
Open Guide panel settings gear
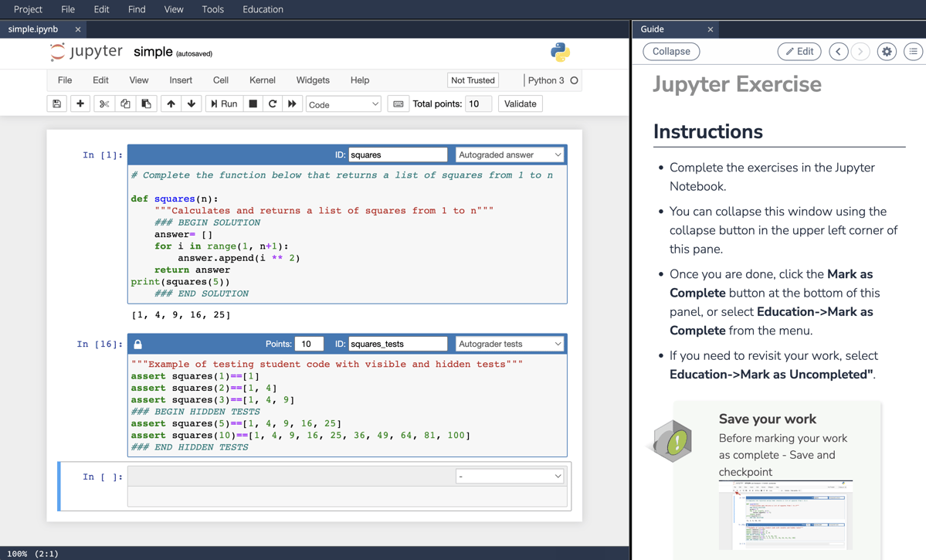886,51
